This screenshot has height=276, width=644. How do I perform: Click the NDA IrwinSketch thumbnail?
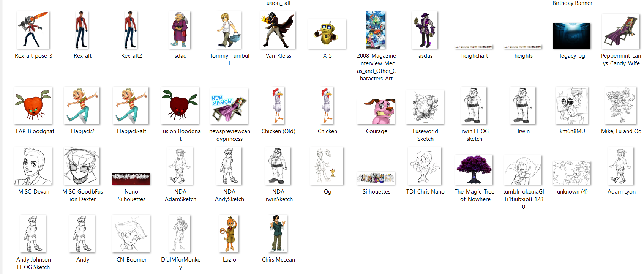[278, 166]
